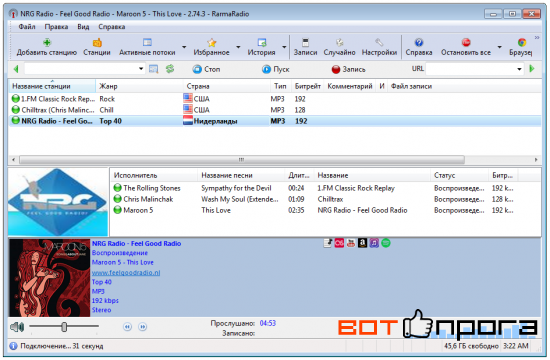Viewport: 550px width, 360px height.
Task: Click inside the URL input field
Action: (x=470, y=69)
